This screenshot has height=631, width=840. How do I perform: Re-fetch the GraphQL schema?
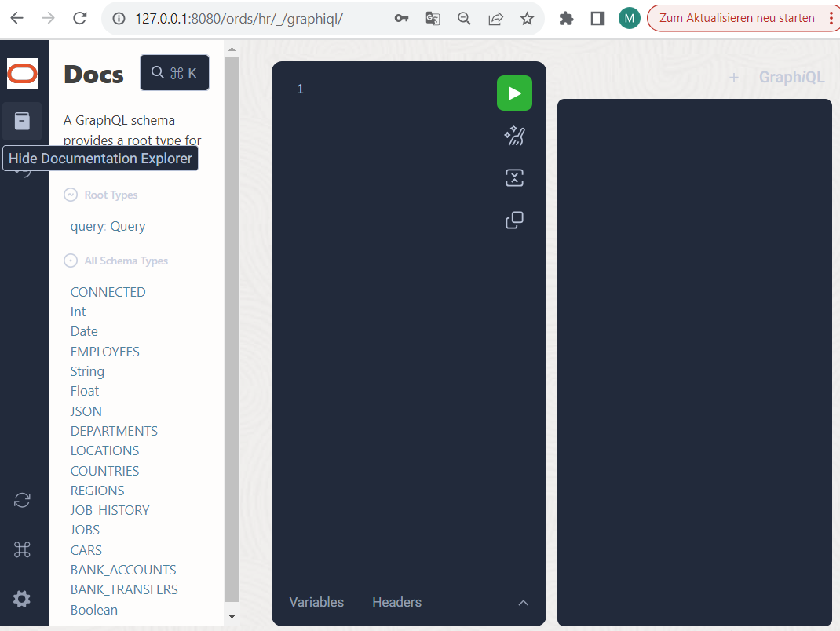[x=21, y=500]
